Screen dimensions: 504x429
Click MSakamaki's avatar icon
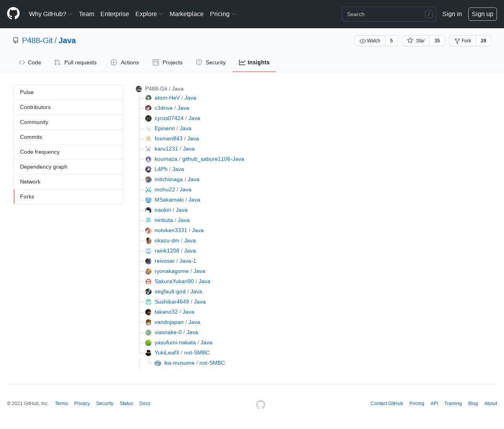coord(148,200)
